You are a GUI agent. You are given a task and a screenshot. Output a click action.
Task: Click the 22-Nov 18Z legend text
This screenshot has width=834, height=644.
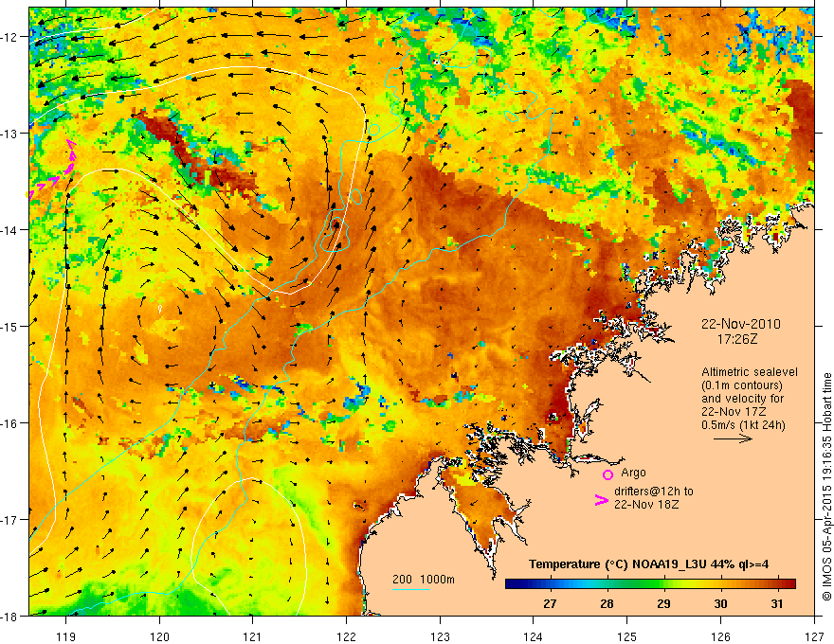[645, 505]
